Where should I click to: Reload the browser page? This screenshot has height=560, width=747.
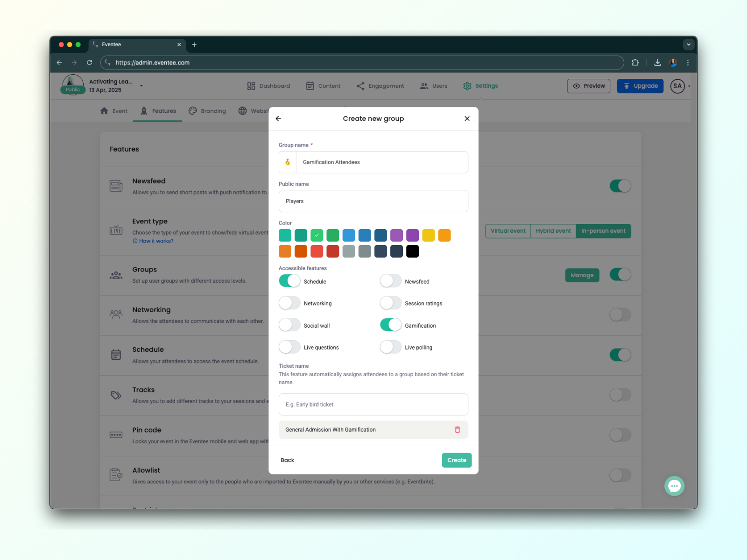click(x=89, y=63)
